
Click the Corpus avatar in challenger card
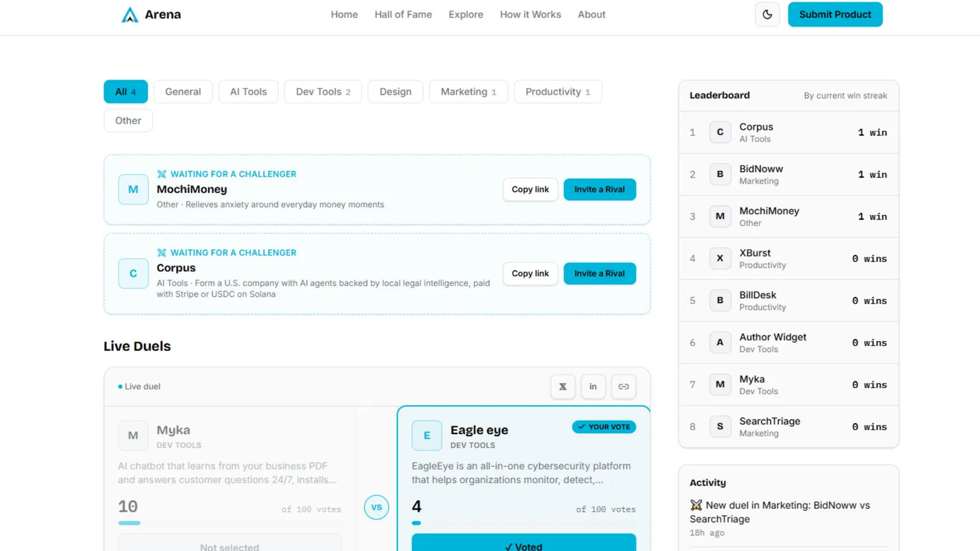(x=133, y=274)
